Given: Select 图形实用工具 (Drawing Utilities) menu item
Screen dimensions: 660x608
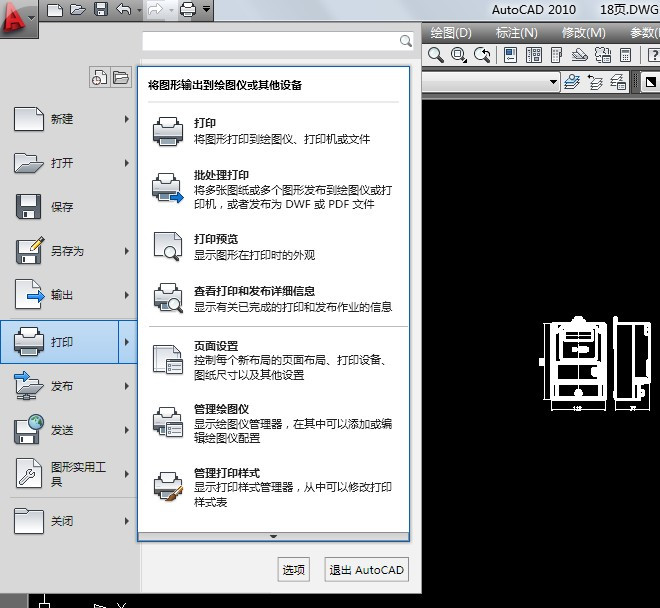Looking at the screenshot, I should point(69,474).
